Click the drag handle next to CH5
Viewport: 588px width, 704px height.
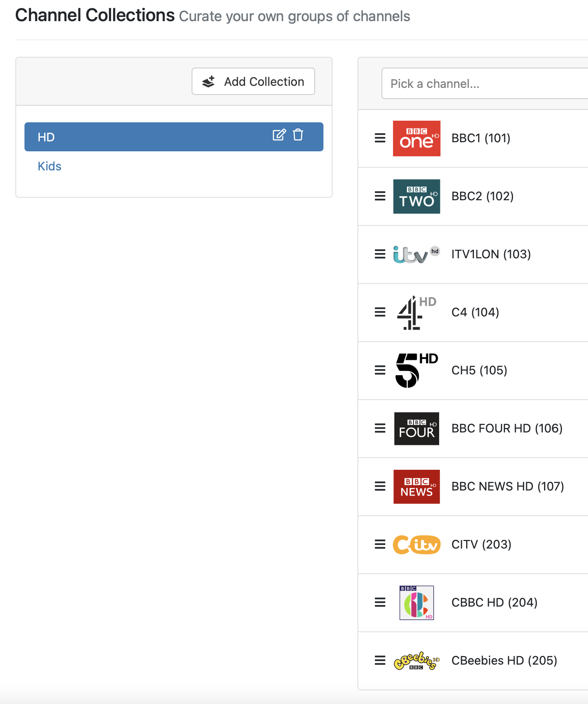click(x=380, y=370)
